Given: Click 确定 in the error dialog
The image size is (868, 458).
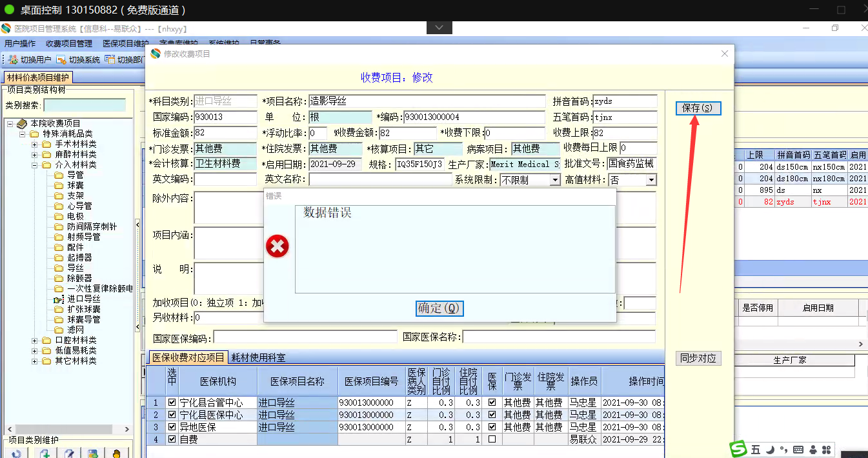Looking at the screenshot, I should (439, 308).
